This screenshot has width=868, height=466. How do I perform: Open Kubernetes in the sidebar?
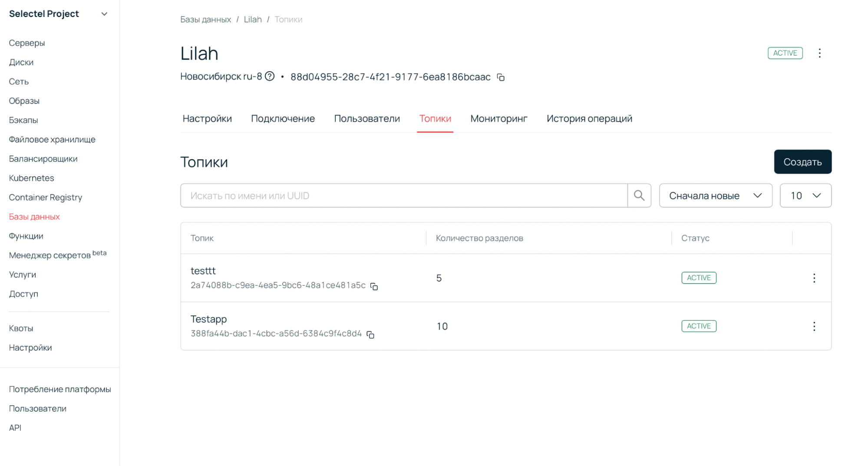click(31, 178)
